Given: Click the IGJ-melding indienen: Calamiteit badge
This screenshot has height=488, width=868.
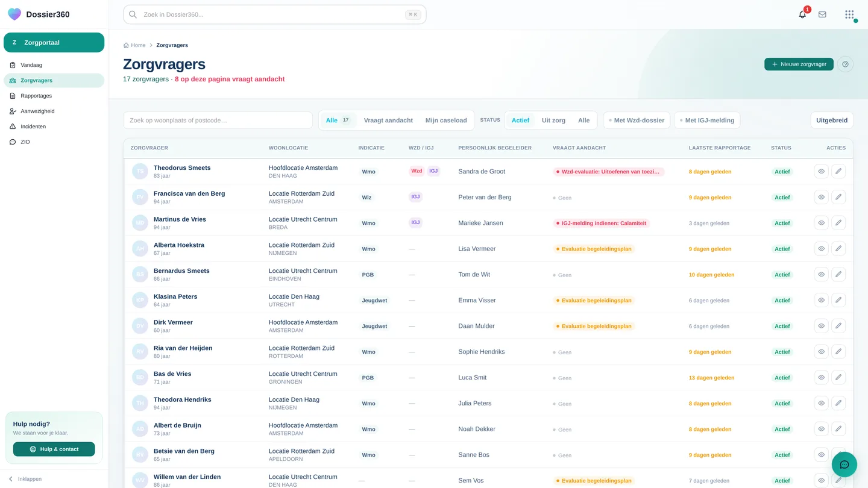Looking at the screenshot, I should 600,224.
